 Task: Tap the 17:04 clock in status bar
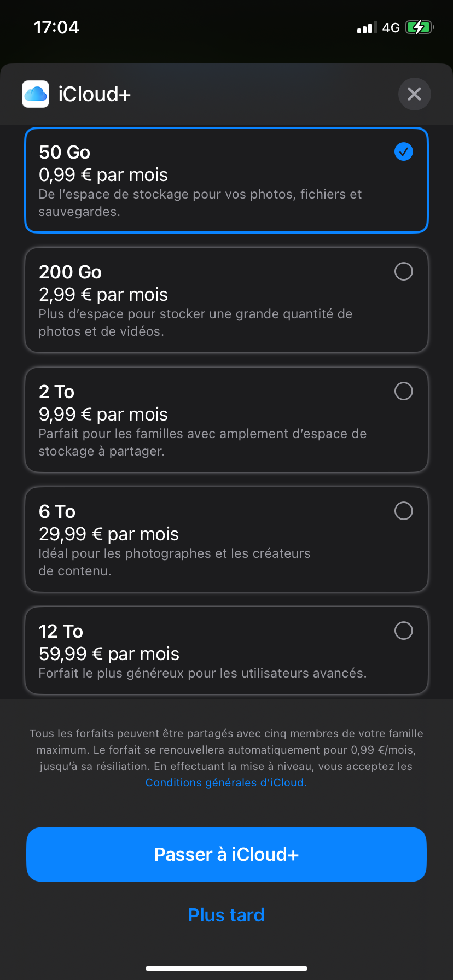tap(56, 27)
